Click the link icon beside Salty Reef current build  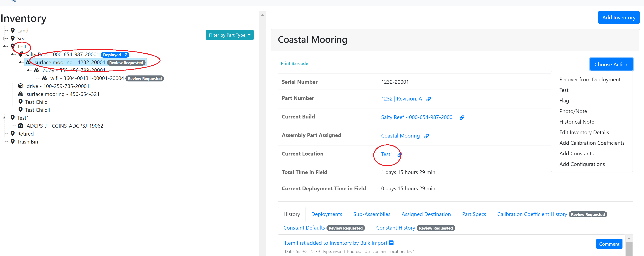point(462,117)
